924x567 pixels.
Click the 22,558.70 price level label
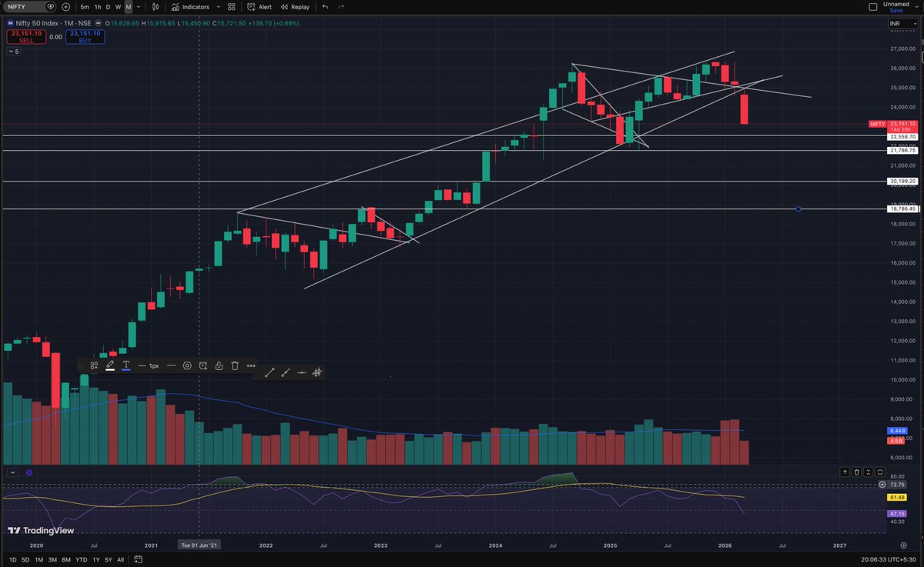coord(903,136)
